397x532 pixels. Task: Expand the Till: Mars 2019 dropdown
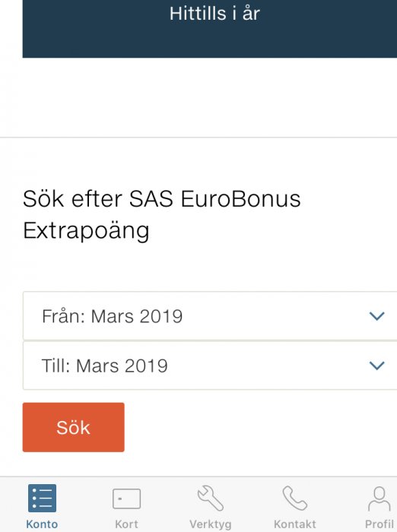(210, 366)
